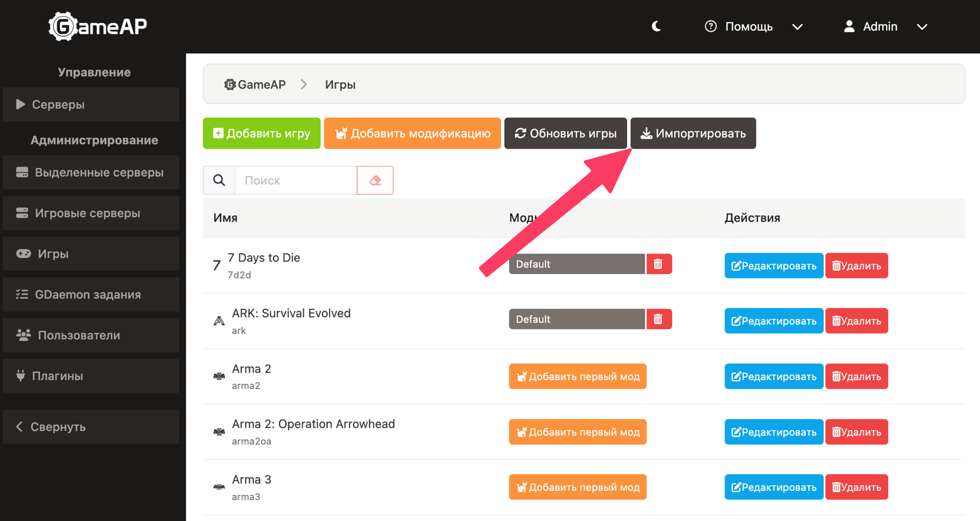
Task: Edit the Arma 3 game entry
Action: click(x=773, y=488)
